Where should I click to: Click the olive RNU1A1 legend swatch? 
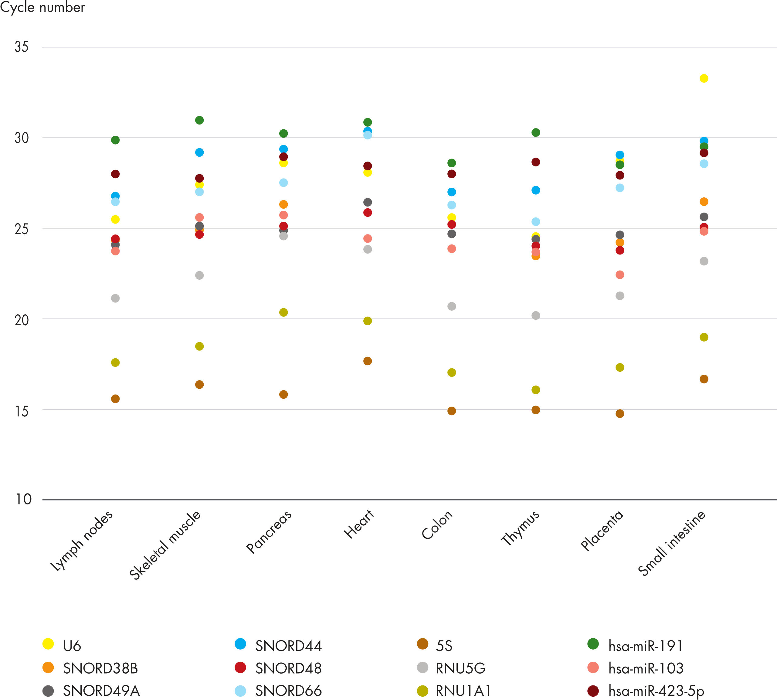click(x=422, y=691)
